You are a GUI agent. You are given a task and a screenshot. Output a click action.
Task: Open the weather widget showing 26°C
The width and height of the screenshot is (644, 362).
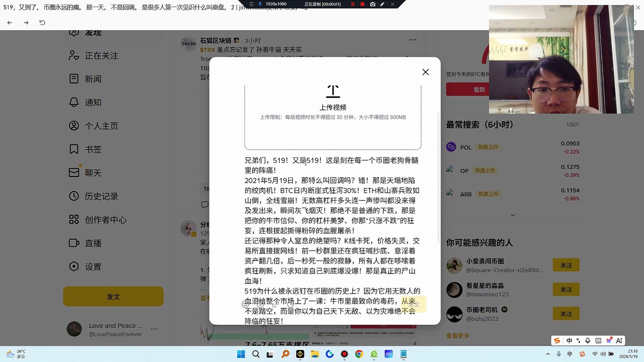pyautogui.click(x=16, y=354)
